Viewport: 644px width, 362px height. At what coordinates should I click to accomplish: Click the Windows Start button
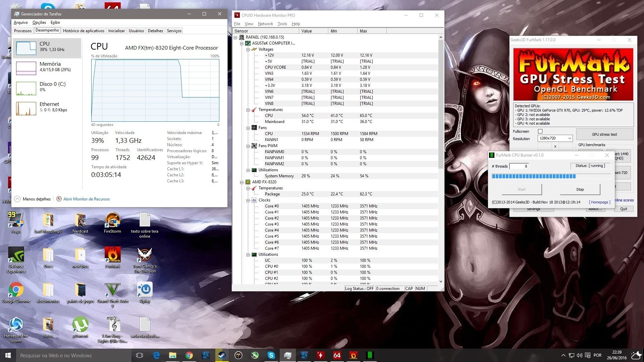(x=8, y=355)
